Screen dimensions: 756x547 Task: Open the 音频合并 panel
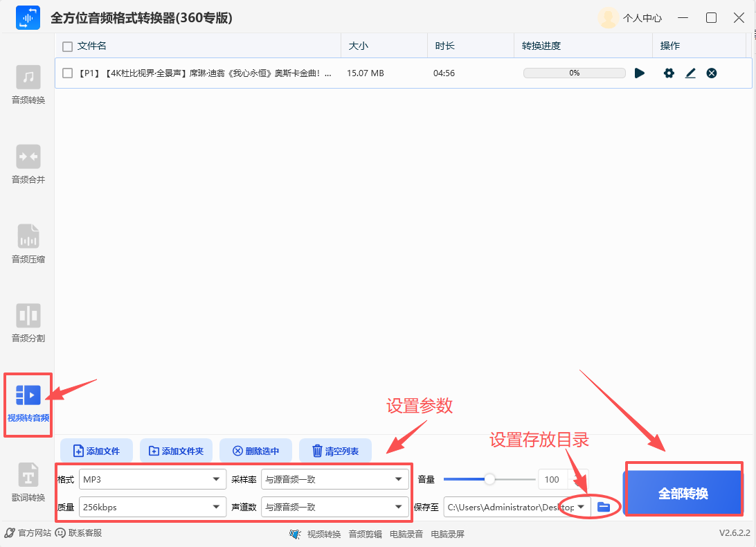[x=28, y=163]
